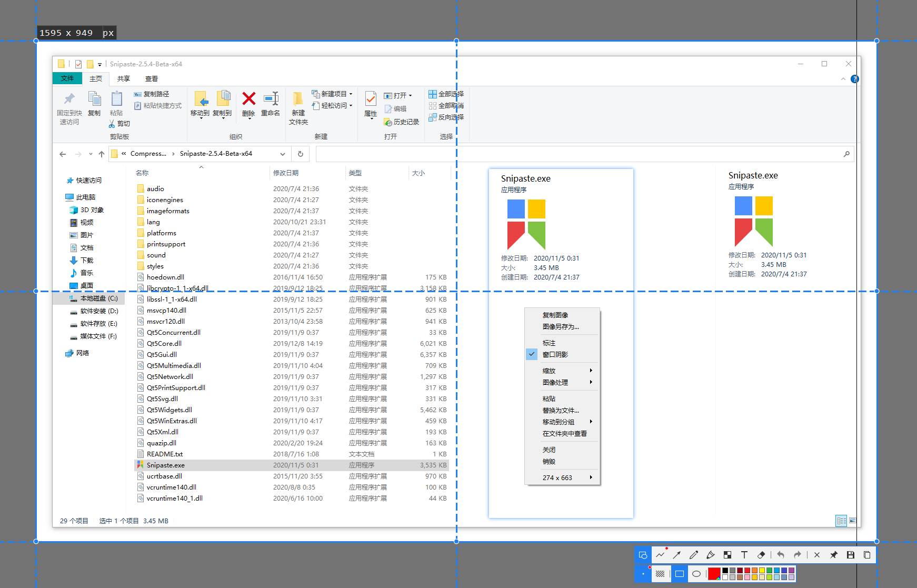The width and height of the screenshot is (917, 588).
Task: Select the eraser tool
Action: [x=761, y=555]
